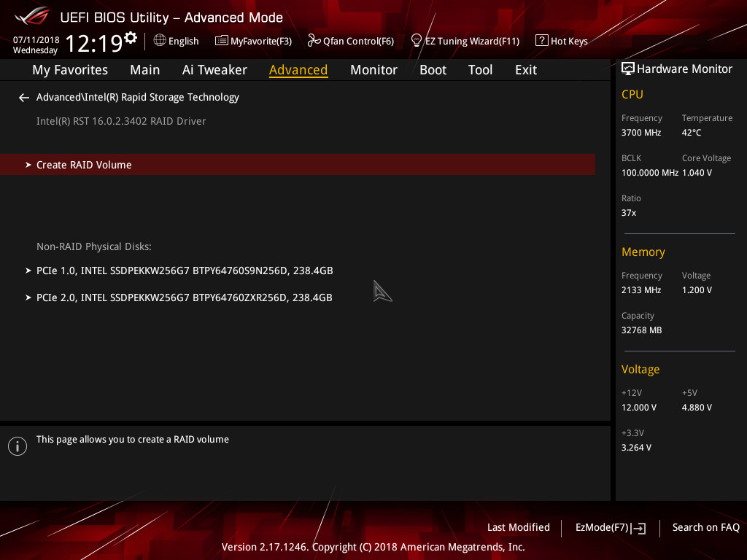Select the Advanced tab

298,70
